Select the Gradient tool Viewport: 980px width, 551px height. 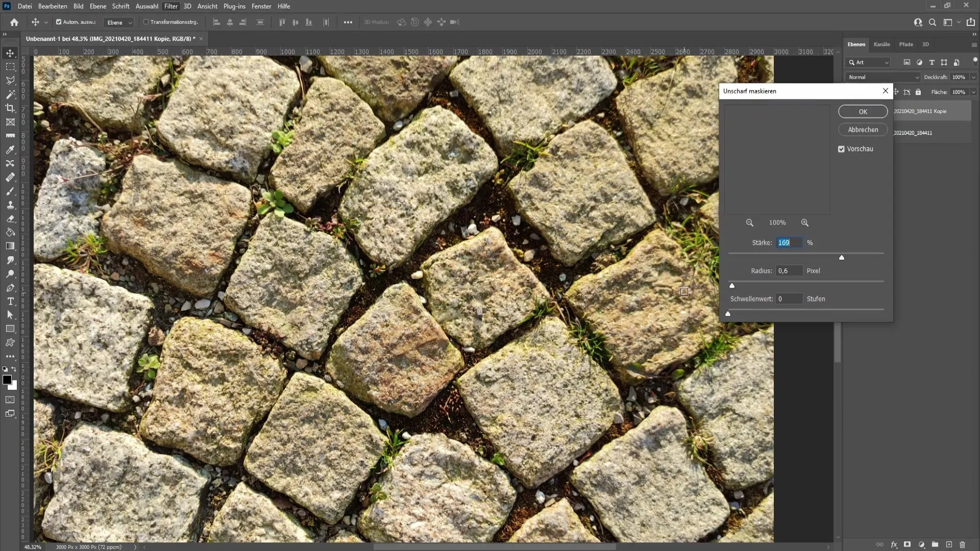pos(9,246)
